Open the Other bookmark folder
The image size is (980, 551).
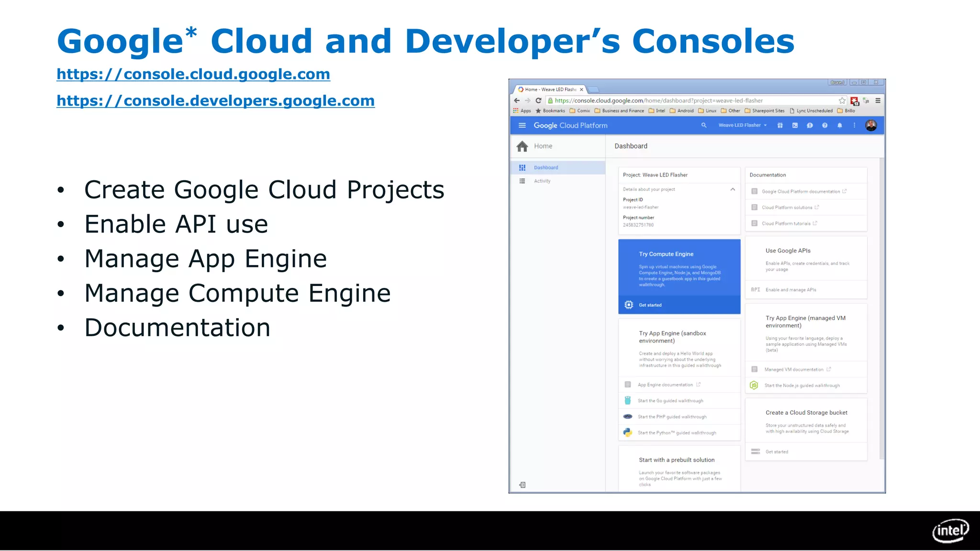coord(731,110)
